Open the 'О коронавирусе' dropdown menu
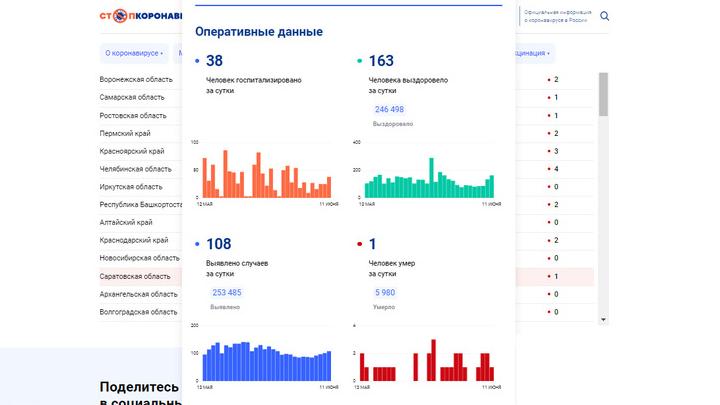Screen dimensions: 720x405 133,53
